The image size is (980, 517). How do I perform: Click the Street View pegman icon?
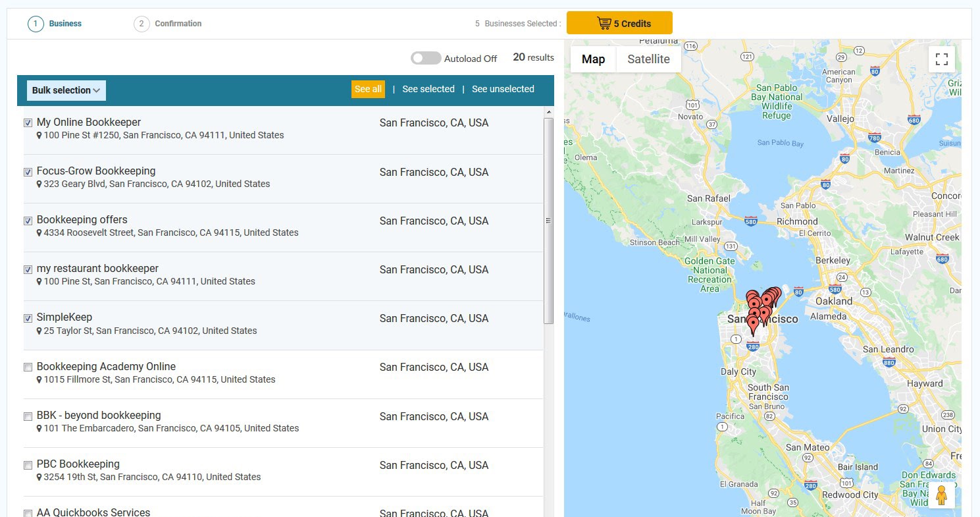click(x=941, y=495)
